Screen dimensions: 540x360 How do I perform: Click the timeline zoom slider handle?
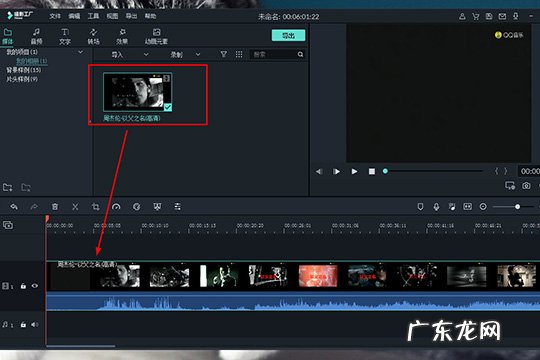[x=517, y=207]
